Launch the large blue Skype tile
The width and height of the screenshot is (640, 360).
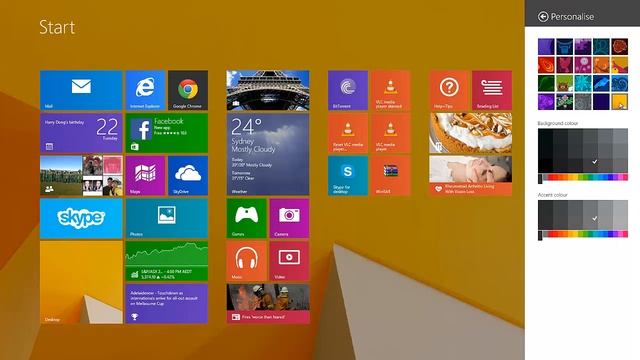click(81, 218)
